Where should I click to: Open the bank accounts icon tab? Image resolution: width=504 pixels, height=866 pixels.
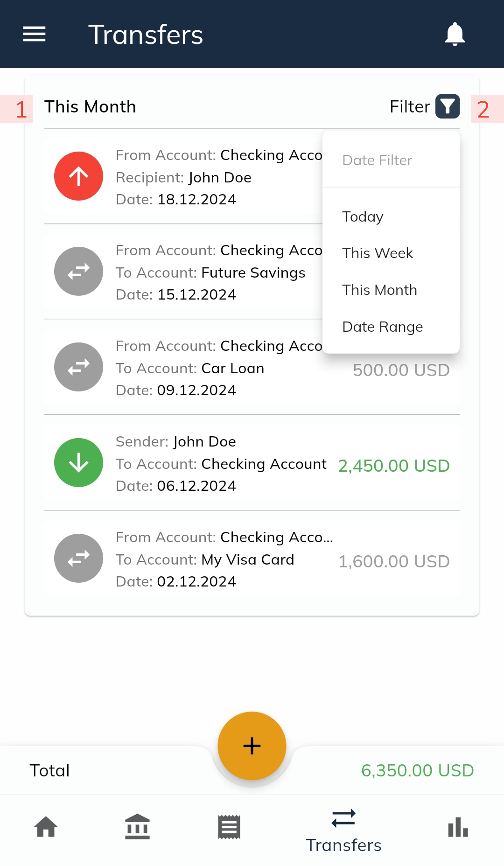[137, 827]
